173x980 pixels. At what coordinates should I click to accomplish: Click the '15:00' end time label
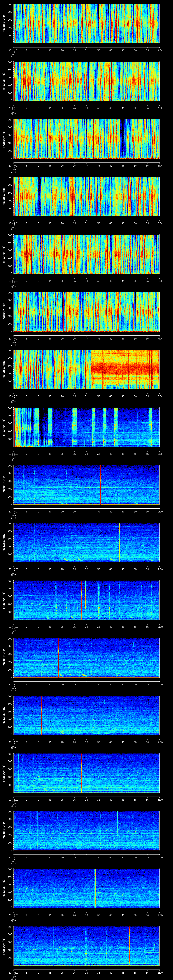point(160,799)
